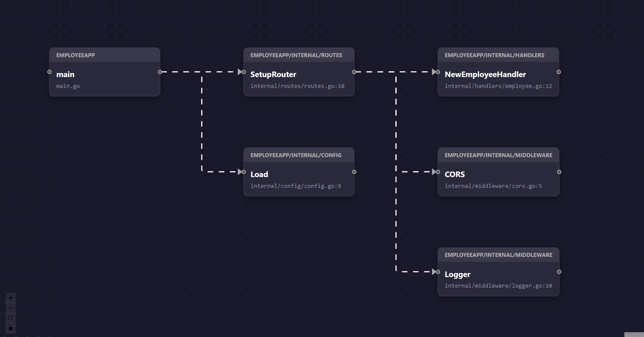Click the Logger node's right output handle
Image resolution: width=644 pixels, height=337 pixels.
pos(559,272)
